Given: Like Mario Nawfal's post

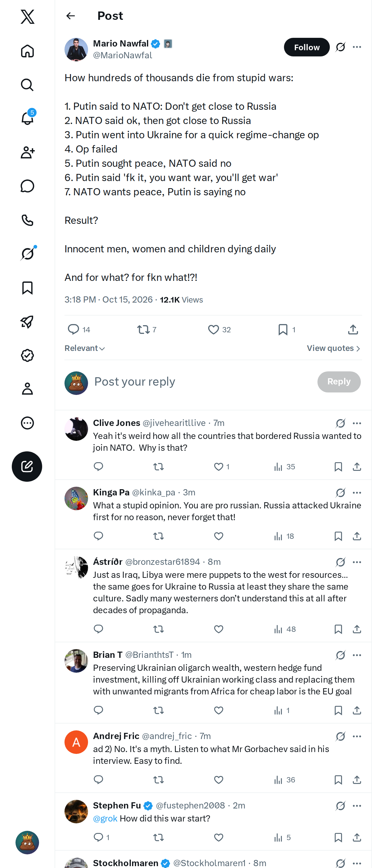Looking at the screenshot, I should coord(213,329).
